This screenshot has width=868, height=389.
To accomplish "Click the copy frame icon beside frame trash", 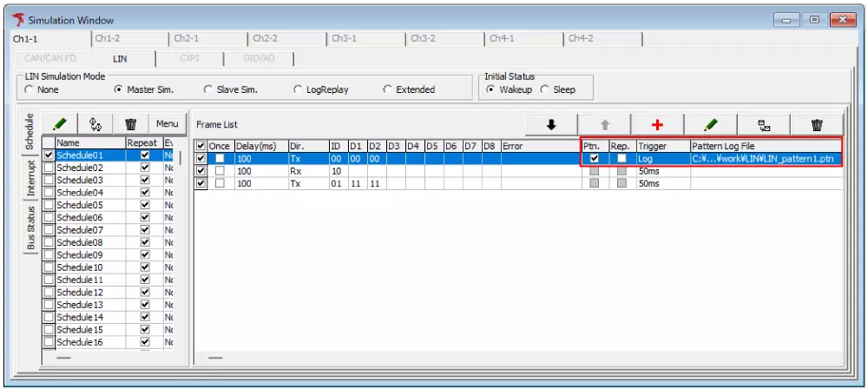I will (763, 125).
